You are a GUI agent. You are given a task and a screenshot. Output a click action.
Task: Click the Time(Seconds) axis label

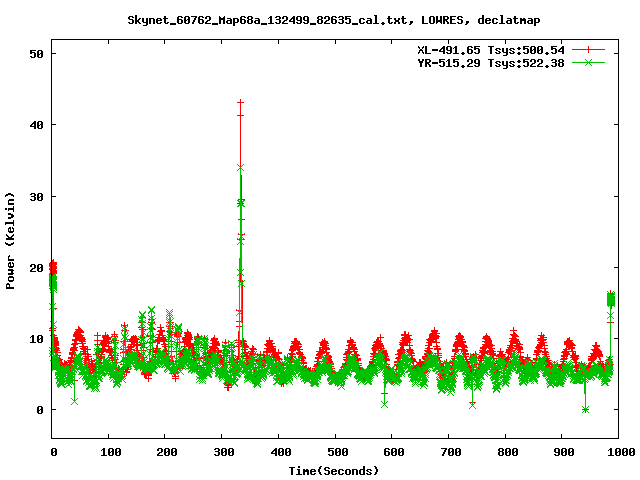click(333, 471)
